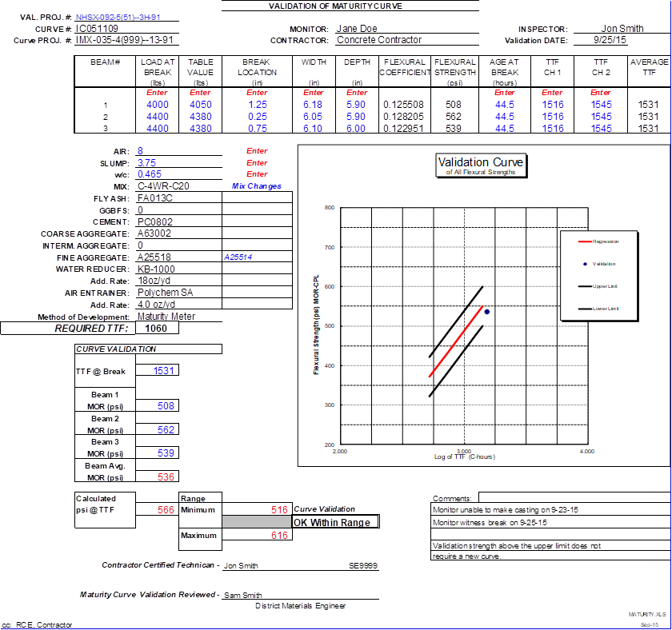Click Beam 2 Break Location value 0.25
Viewport: 672px width, 630px height.
pyautogui.click(x=258, y=117)
